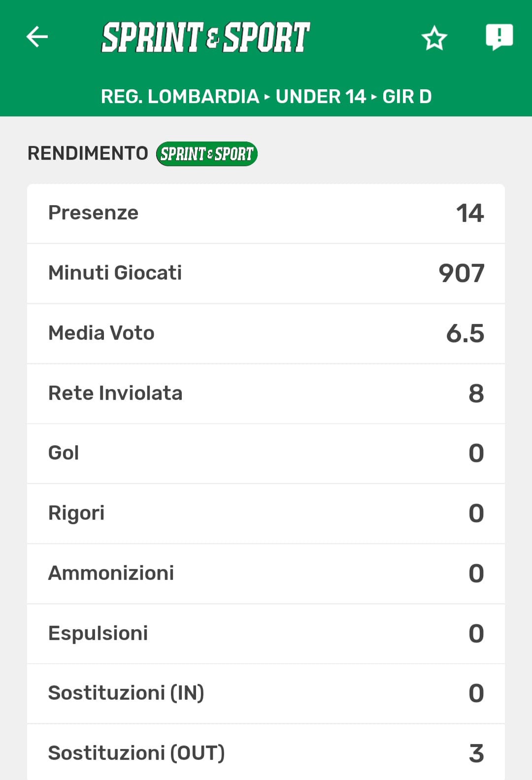The width and height of the screenshot is (532, 780).
Task: Select the Ammonizioni row
Action: (266, 573)
